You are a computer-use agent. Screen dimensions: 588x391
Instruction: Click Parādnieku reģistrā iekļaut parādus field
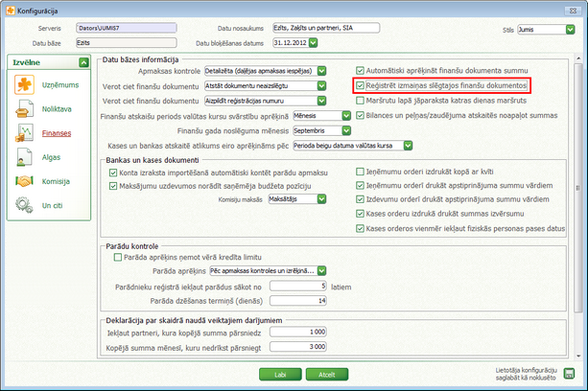tap(298, 287)
